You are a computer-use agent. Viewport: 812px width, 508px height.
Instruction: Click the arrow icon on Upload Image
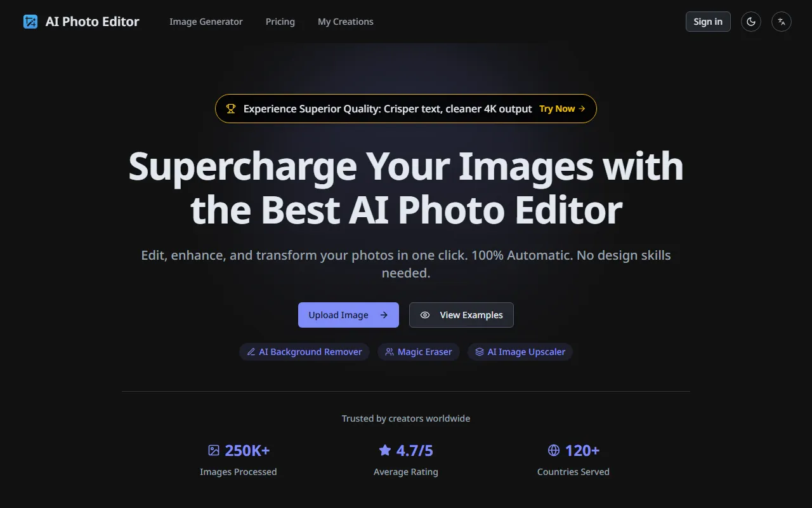pos(384,315)
